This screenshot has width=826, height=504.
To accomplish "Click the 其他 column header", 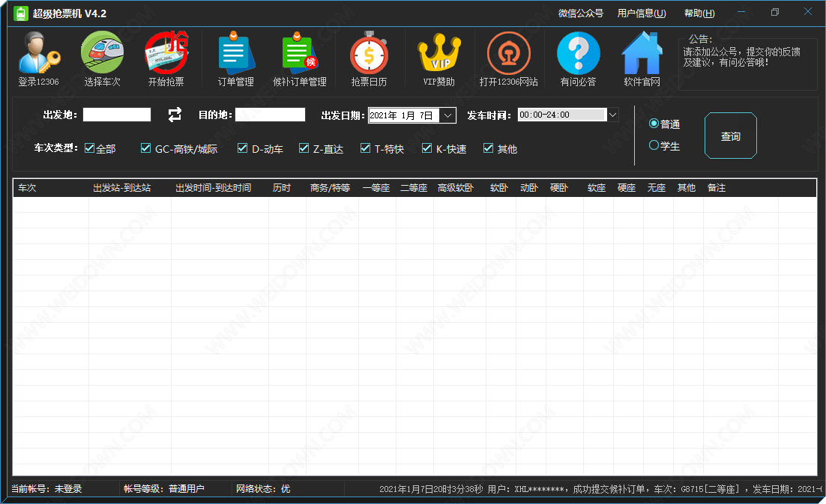I will [x=687, y=188].
